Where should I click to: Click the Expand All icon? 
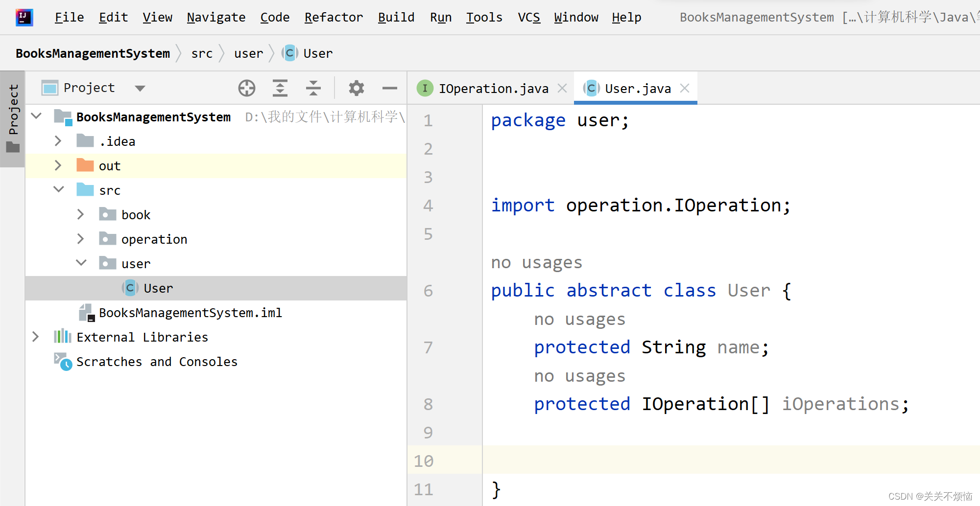(x=280, y=88)
